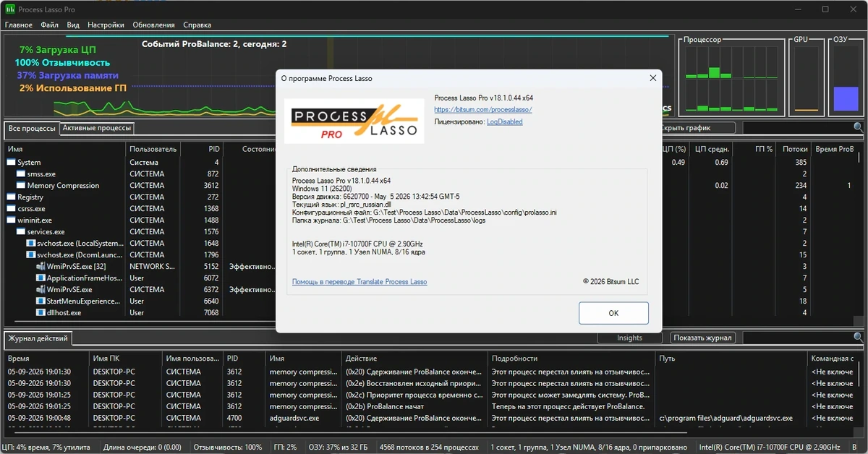The height and width of the screenshot is (454, 868).
Task: Sort the log by Подробности column
Action: click(571, 358)
